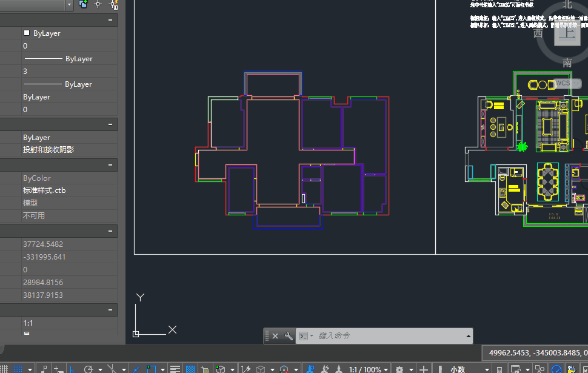Open 1:1 / 100% annotation scale dropdown
This screenshot has width=588, height=373.
coord(369,369)
